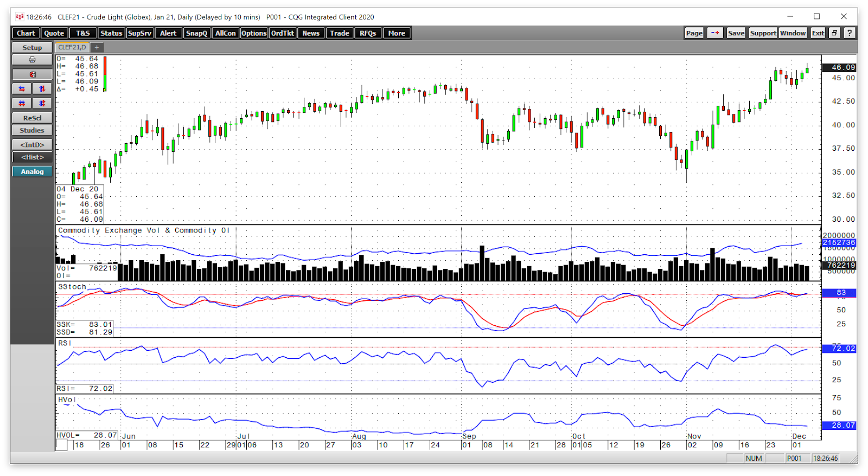This screenshot has height=476, width=868.
Task: Open the Quote view
Action: pos(54,33)
